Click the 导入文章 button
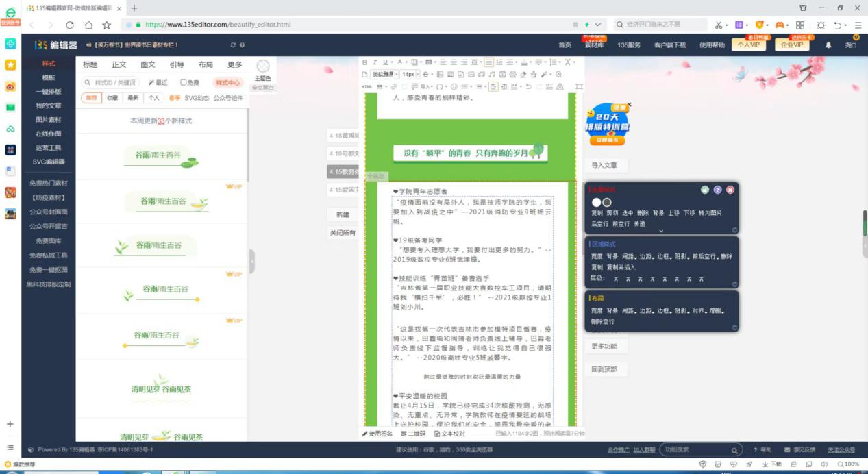Viewport: 868px width, 474px height. (604, 165)
